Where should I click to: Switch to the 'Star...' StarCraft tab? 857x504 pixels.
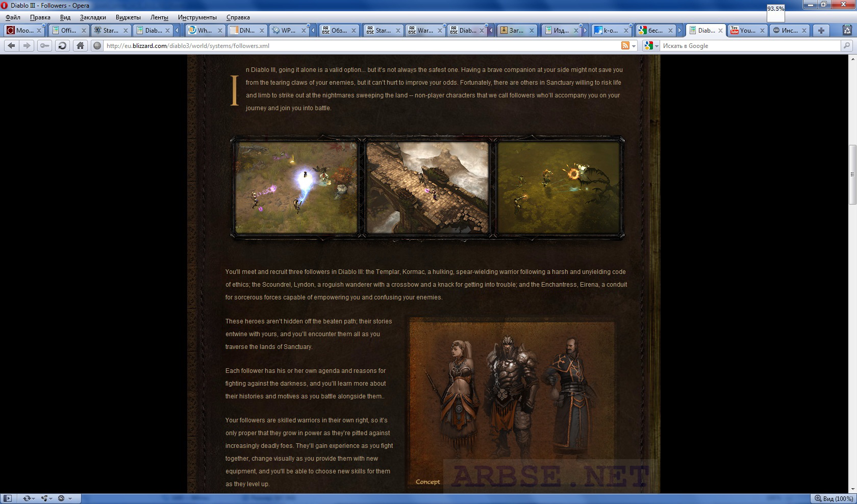pyautogui.click(x=111, y=31)
